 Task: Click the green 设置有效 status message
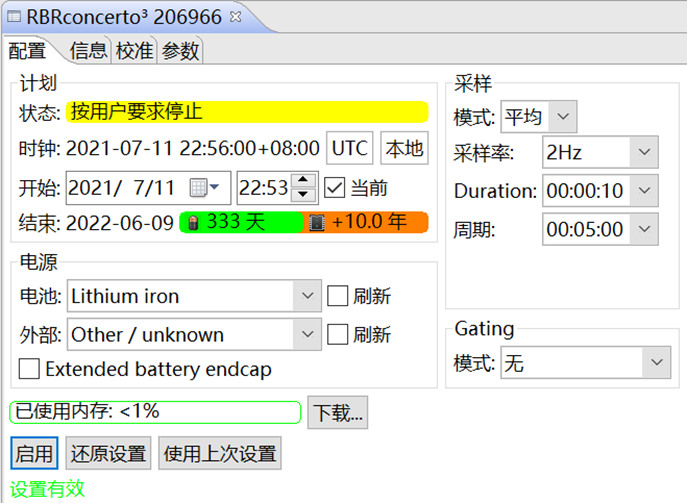(47, 489)
